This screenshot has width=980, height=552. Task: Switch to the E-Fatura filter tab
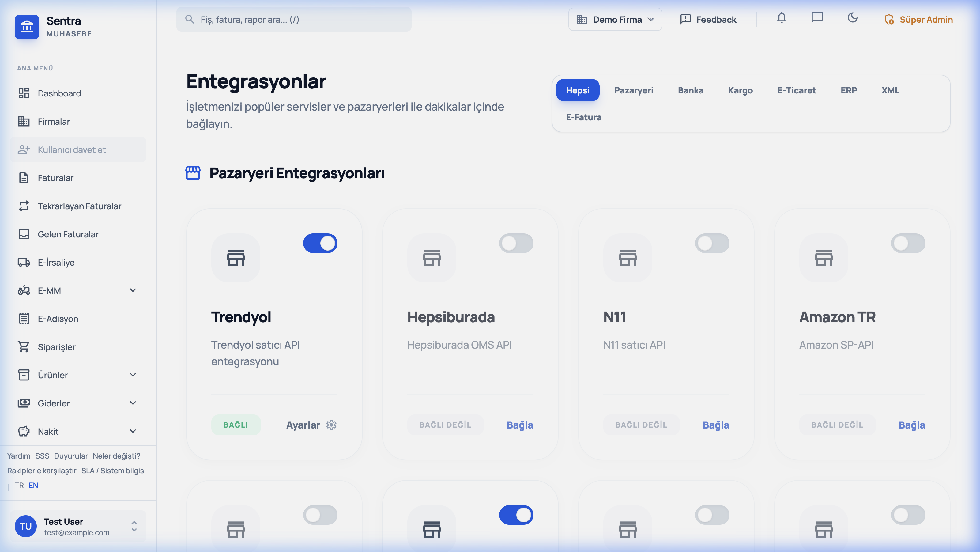click(x=584, y=118)
